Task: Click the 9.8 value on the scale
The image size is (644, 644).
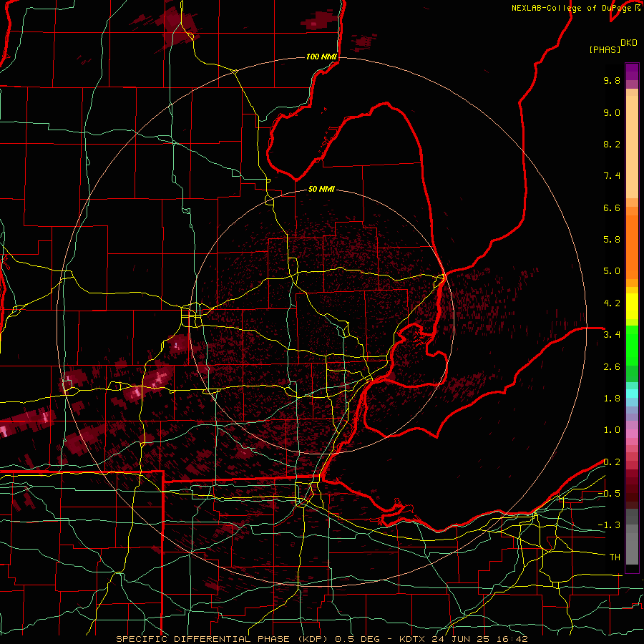Action: 612,80
